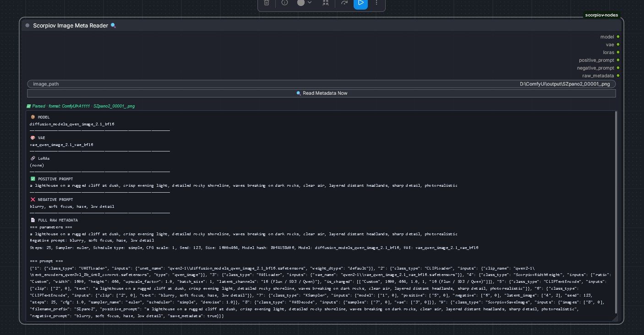Click negative prompt text under NEGATIVE PROMPT heading
Viewport: 644px width, 335px height.
72,206
